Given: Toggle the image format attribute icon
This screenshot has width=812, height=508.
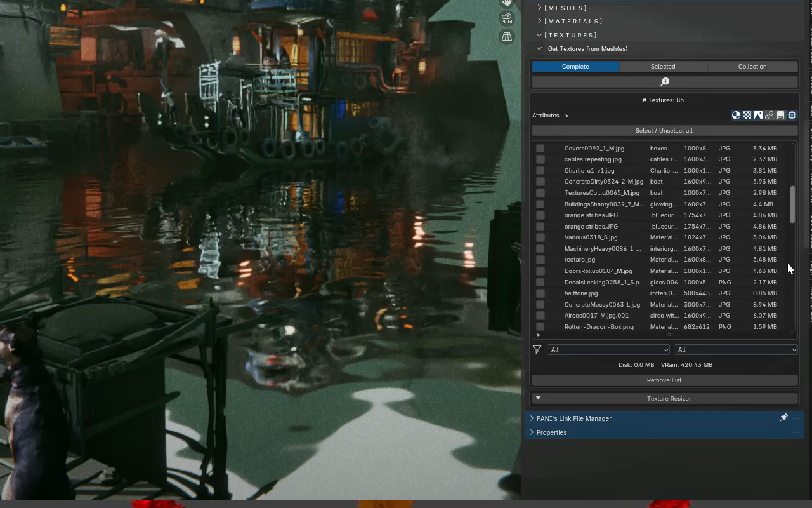Looking at the screenshot, I should [x=758, y=116].
